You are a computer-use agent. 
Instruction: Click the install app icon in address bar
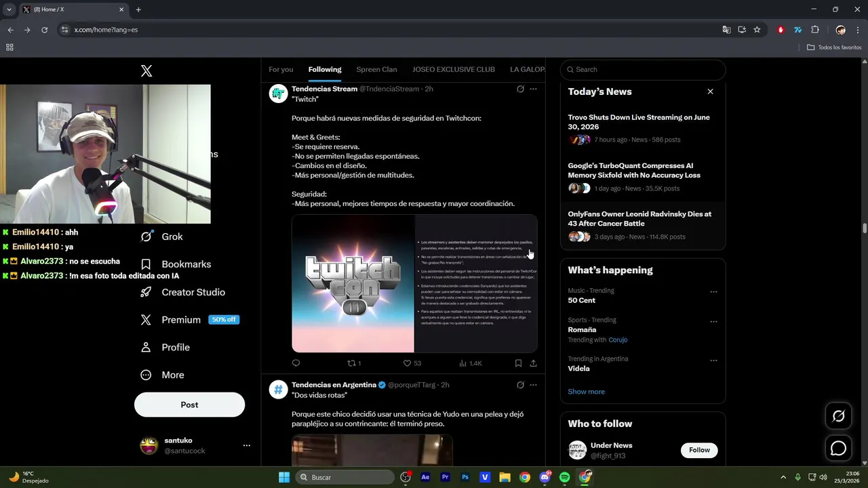742,30
